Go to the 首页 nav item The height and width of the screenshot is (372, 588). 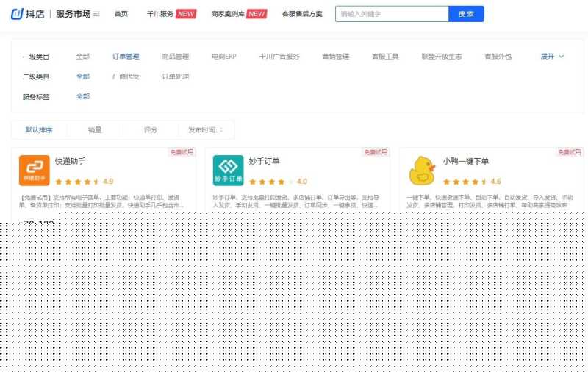pos(121,14)
